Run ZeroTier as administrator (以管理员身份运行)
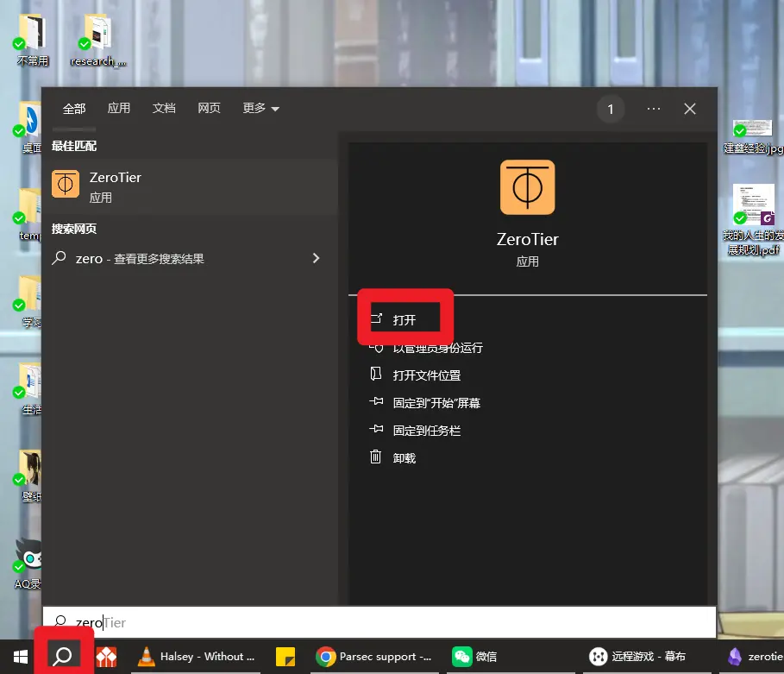 (436, 348)
